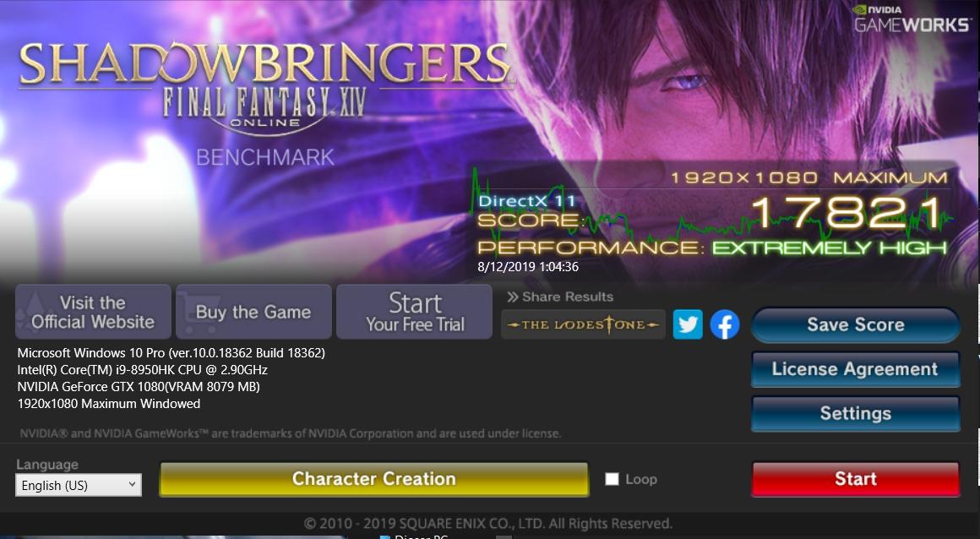This screenshot has height=539, width=980.
Task: Click the NVIDIA GameWorks logo
Action: [912, 19]
